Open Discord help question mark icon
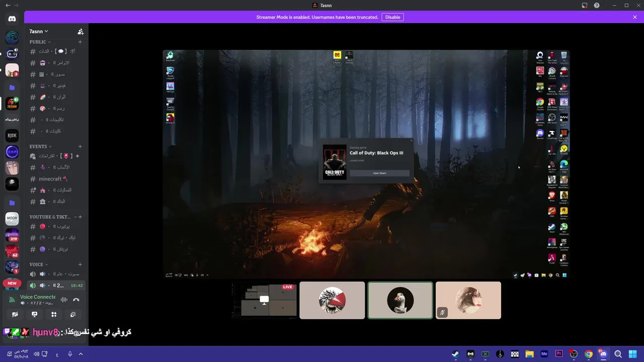 coord(597,5)
